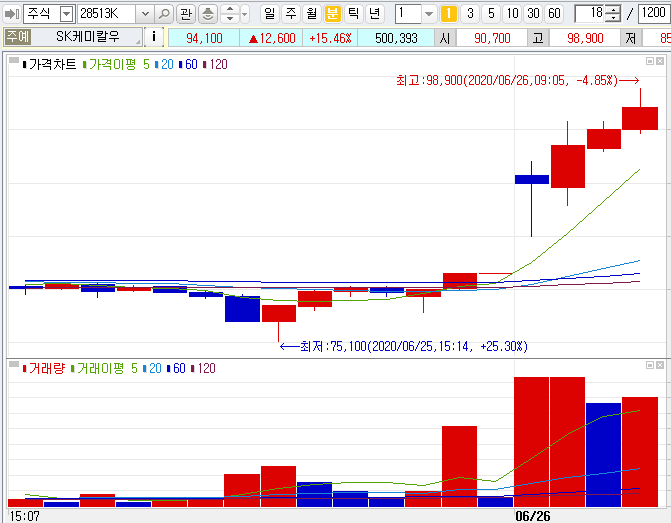The image size is (671, 523).
Task: Close the volume chart panel
Action: [x=660, y=365]
